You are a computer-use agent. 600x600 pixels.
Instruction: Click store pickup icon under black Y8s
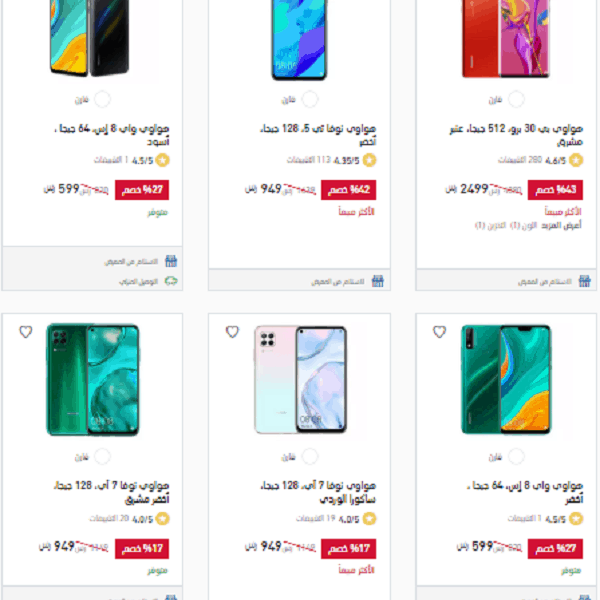coord(171,261)
